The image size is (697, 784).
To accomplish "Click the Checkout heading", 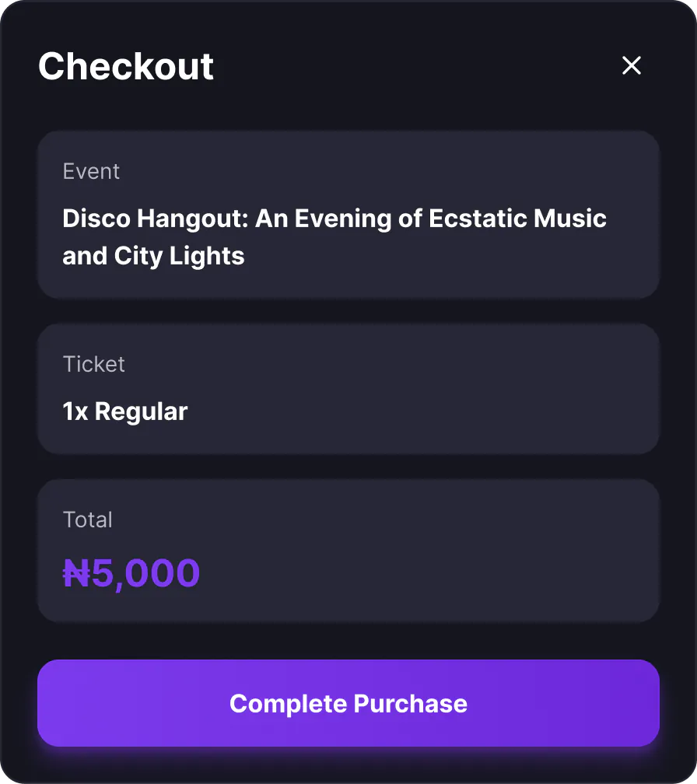I will tap(126, 66).
